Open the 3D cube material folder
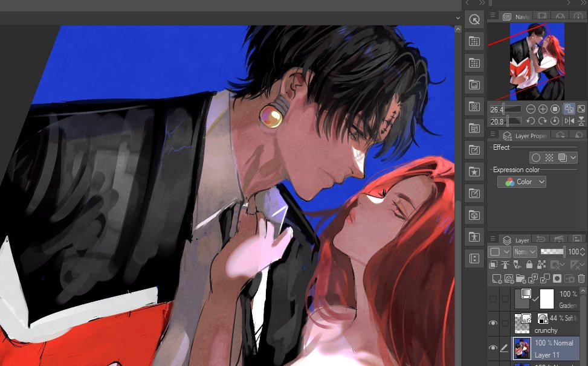 pos(474,215)
